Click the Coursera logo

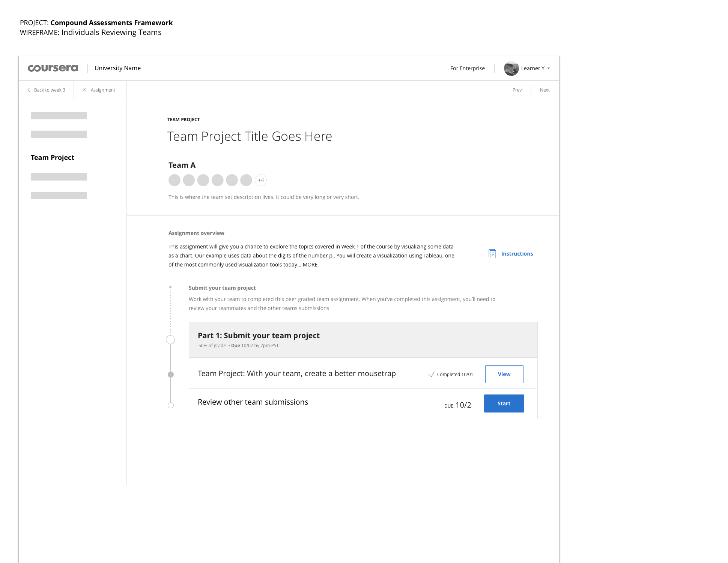[53, 68]
